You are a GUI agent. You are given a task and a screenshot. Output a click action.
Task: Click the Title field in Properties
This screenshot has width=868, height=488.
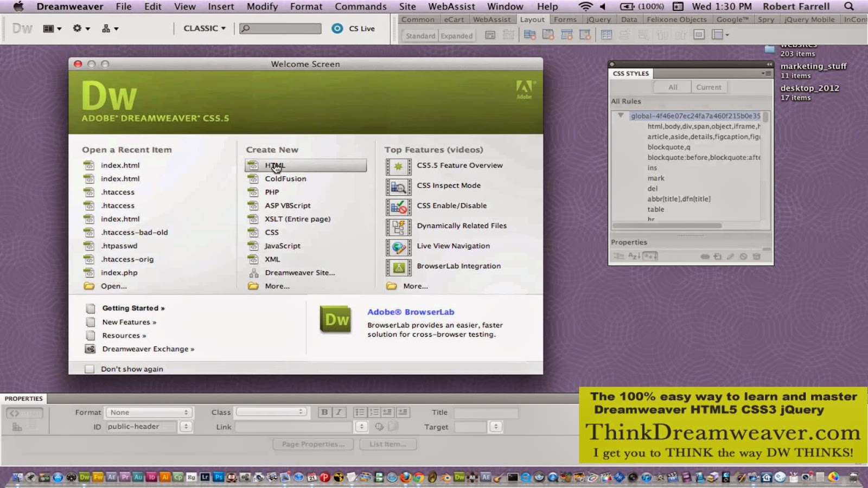[486, 413]
